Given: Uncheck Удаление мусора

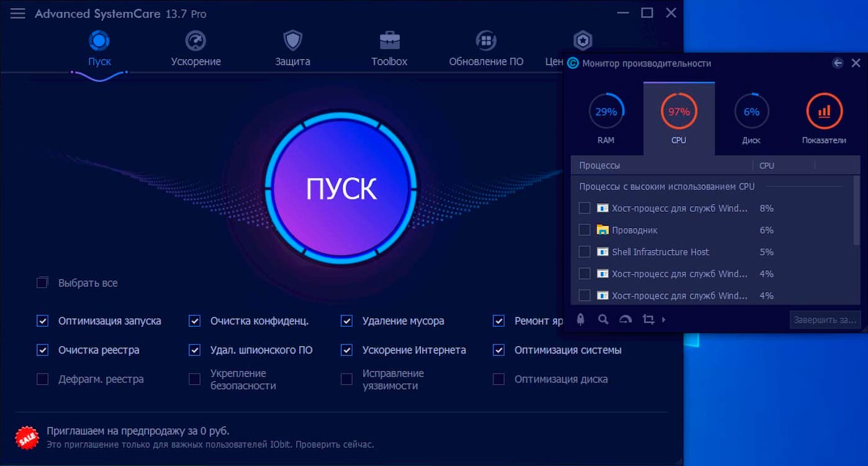Looking at the screenshot, I should pyautogui.click(x=346, y=321).
